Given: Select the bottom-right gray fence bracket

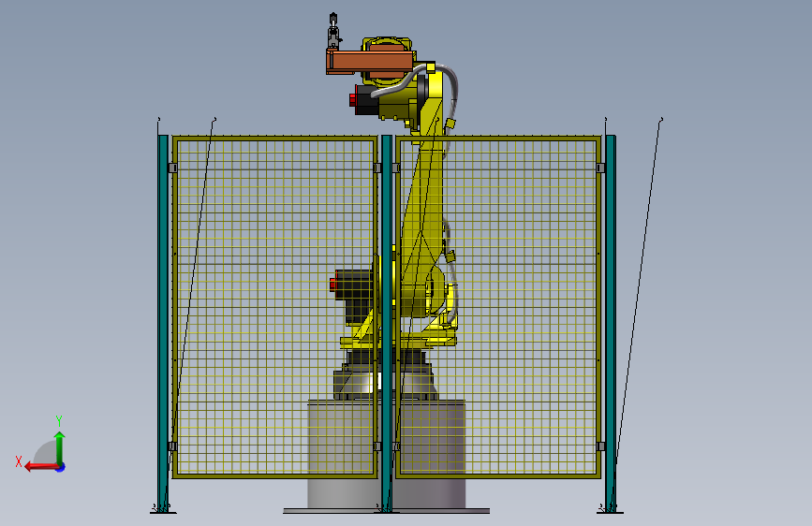Looking at the screenshot, I should pos(600,446).
